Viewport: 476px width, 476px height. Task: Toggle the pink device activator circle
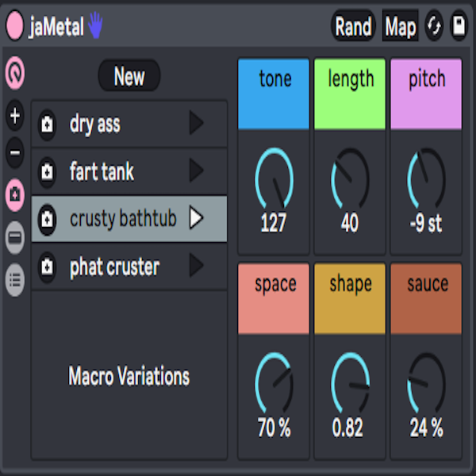(x=15, y=27)
